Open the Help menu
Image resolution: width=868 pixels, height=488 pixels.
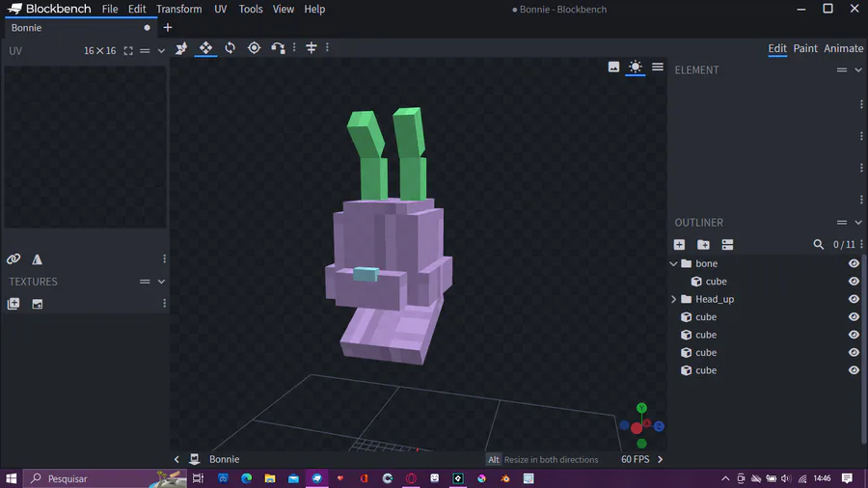click(x=314, y=10)
